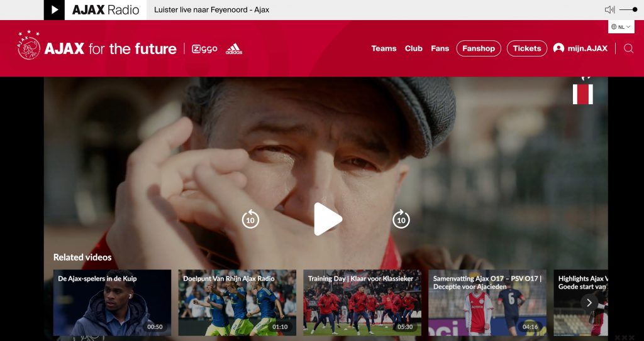Skip forward 10 seconds in video
This screenshot has height=341, width=644.
click(x=401, y=220)
